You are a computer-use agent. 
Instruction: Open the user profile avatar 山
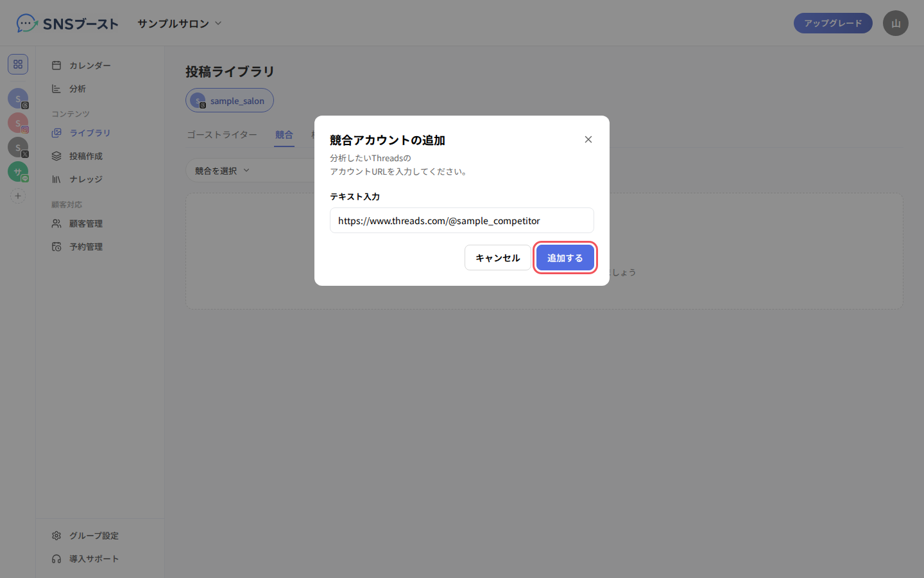point(896,23)
